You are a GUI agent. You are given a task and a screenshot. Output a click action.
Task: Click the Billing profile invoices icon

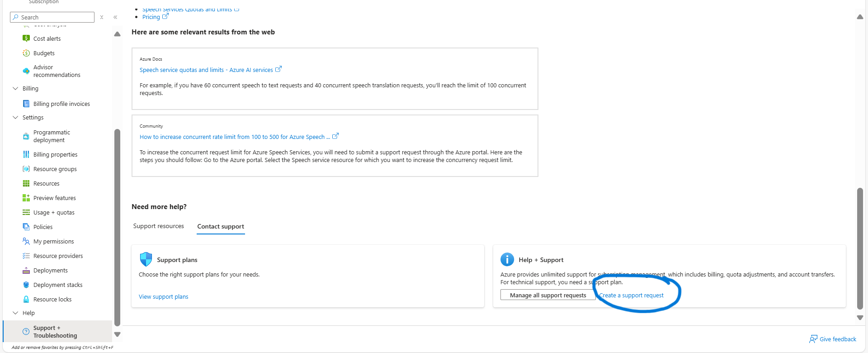click(26, 104)
